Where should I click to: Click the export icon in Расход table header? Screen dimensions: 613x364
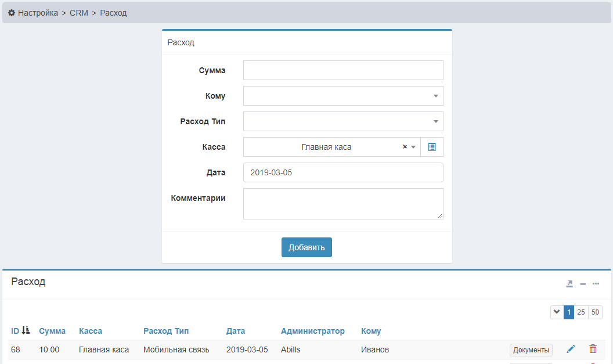coord(569,283)
